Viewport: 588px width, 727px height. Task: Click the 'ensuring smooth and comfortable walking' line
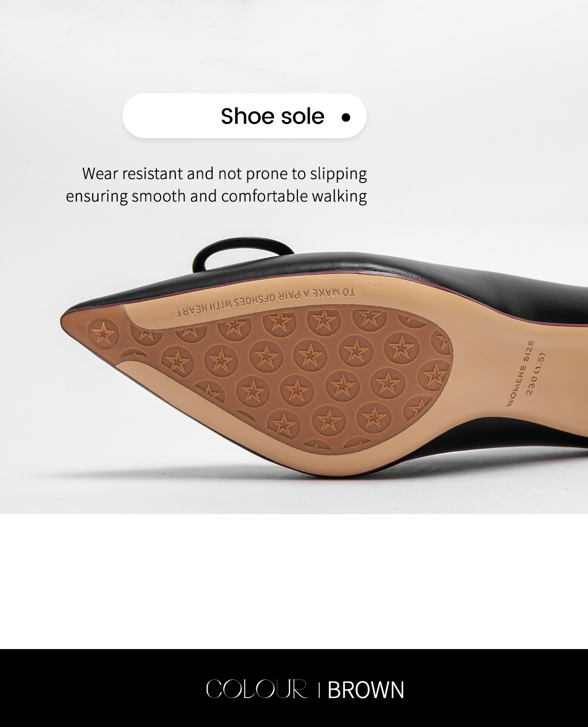pyautogui.click(x=216, y=196)
